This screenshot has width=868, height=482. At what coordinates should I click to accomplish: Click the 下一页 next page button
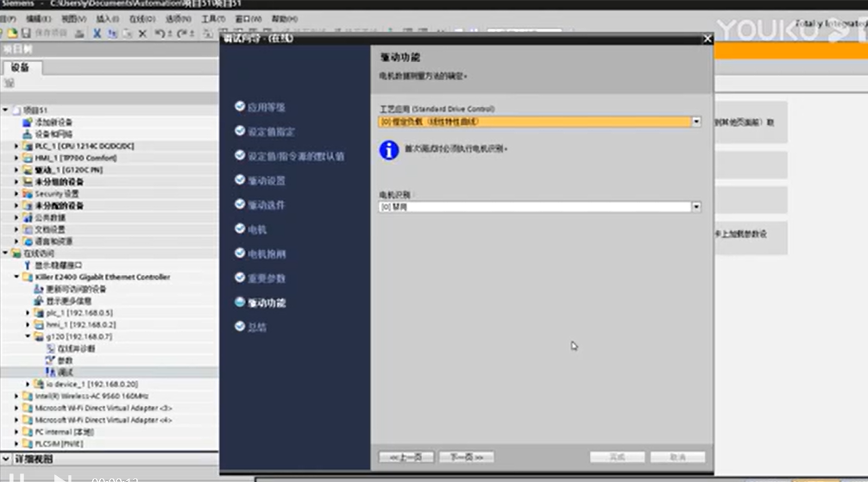click(x=466, y=457)
